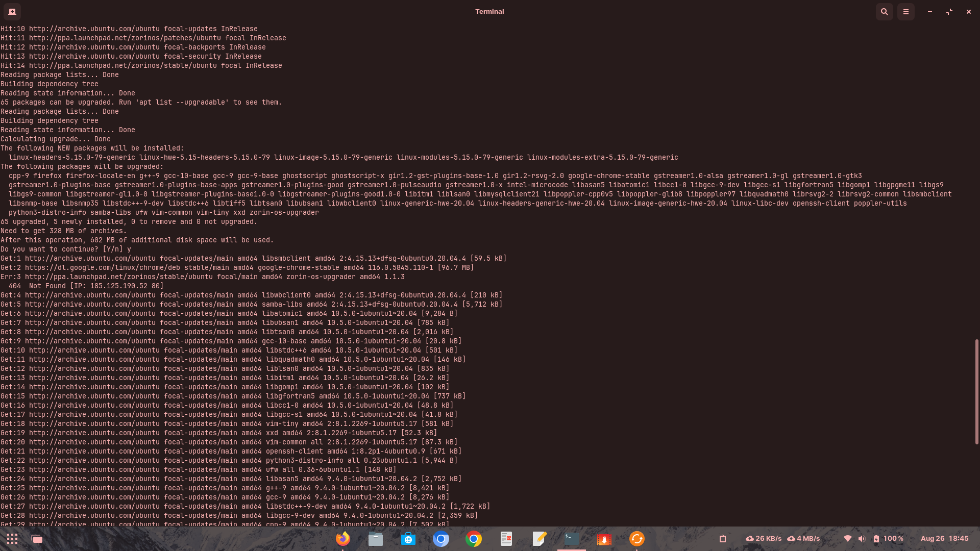Click 'The following NEW packages will be installed:'

pos(92,148)
